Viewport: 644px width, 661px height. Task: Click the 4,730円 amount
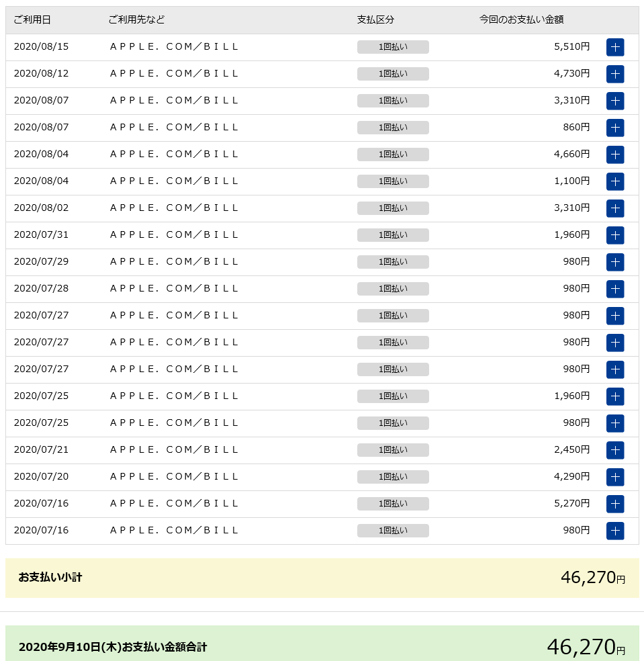572,74
